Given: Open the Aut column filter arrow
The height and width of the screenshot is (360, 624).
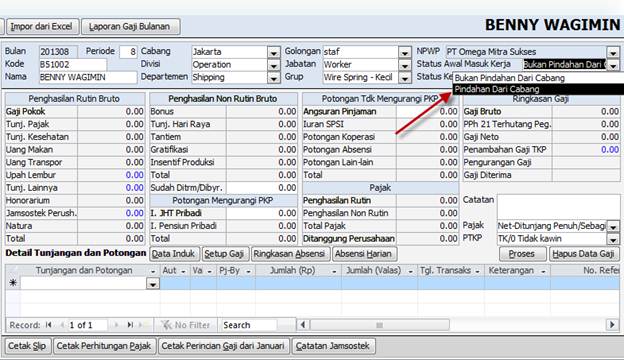Looking at the screenshot, I should [183, 271].
